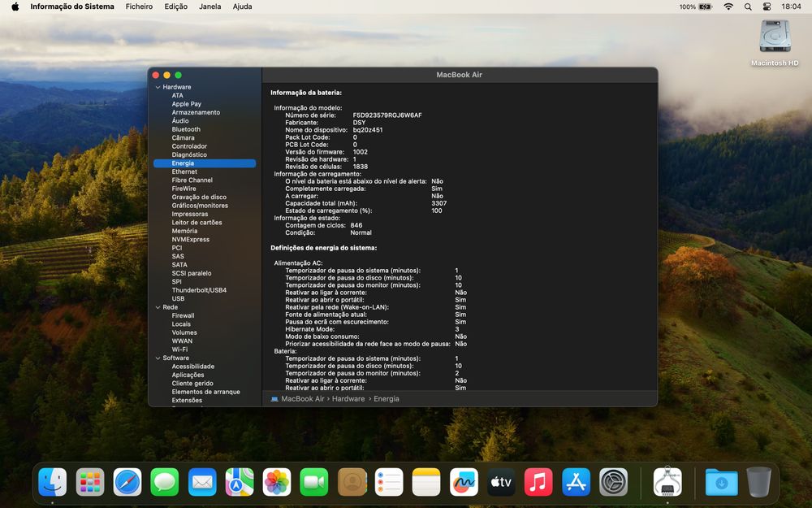Collapse the Rede section chevron
The height and width of the screenshot is (508, 812).
(x=158, y=307)
